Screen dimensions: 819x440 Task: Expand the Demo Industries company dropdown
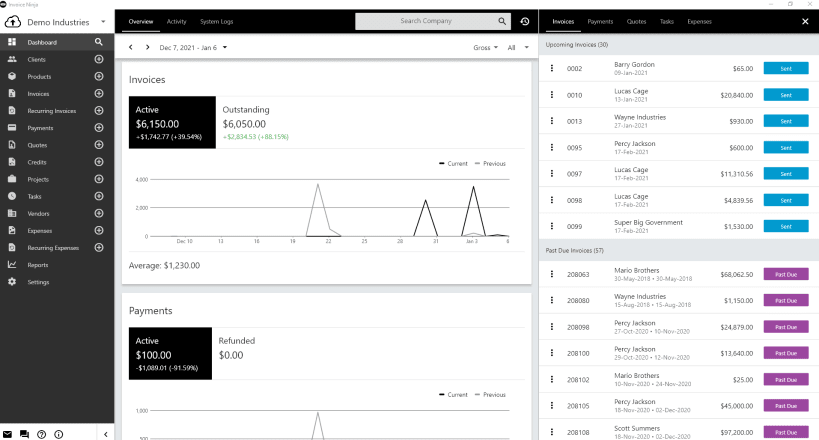[x=103, y=22]
